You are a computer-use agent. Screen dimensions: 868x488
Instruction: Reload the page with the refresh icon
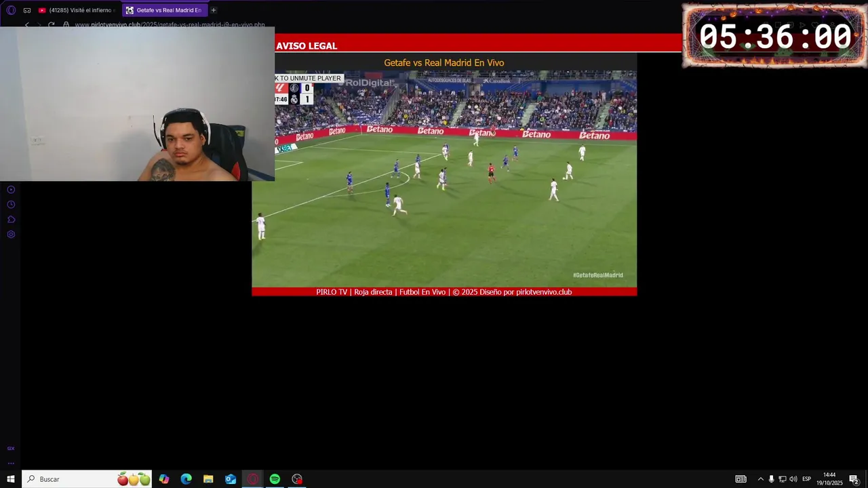tap(52, 24)
